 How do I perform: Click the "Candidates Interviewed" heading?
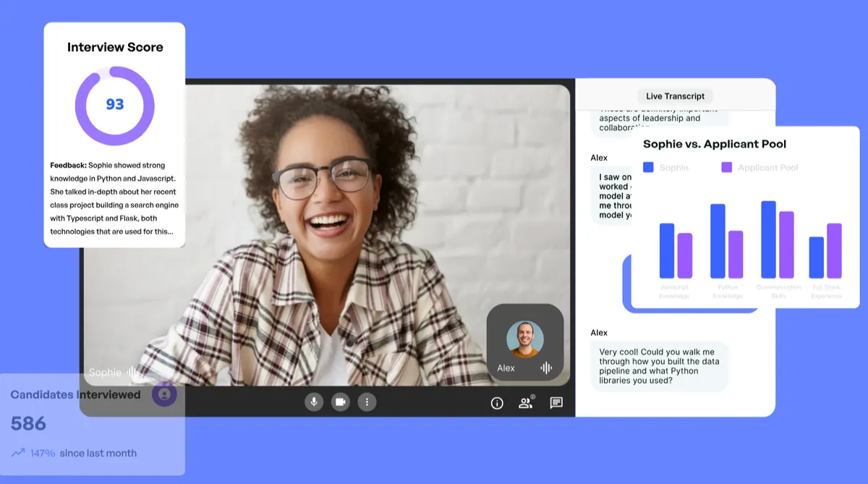click(76, 394)
